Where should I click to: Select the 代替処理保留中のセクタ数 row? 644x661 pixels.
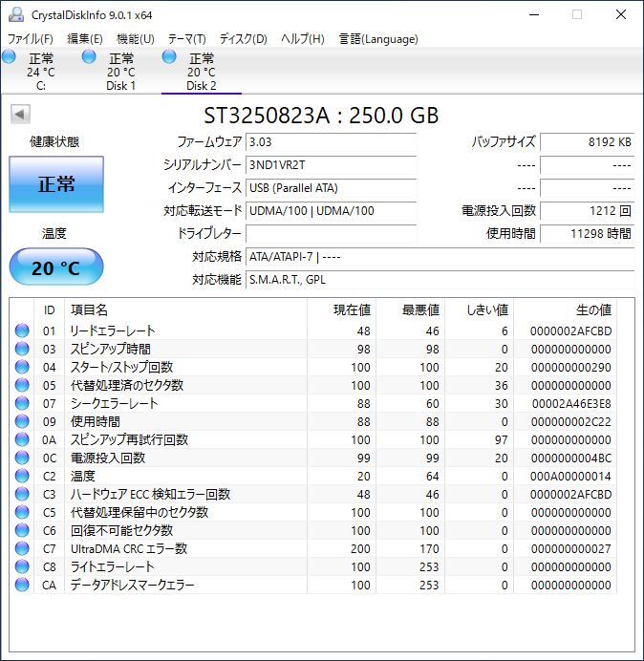(x=314, y=512)
